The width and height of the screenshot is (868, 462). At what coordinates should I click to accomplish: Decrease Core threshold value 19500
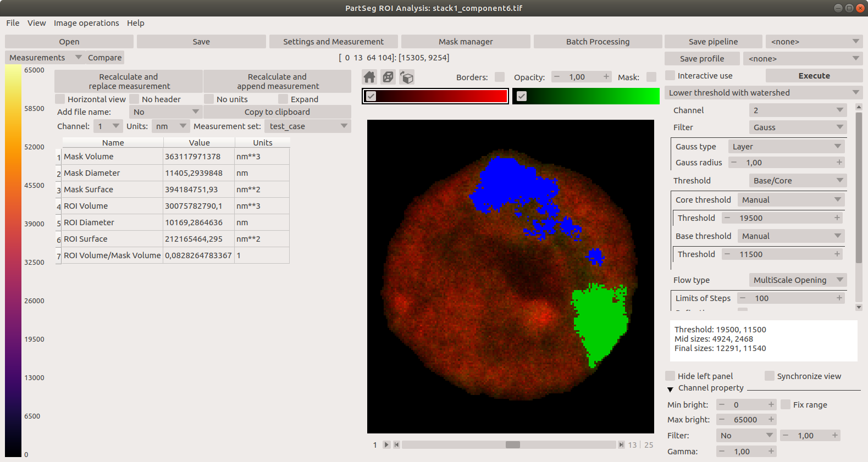(727, 218)
